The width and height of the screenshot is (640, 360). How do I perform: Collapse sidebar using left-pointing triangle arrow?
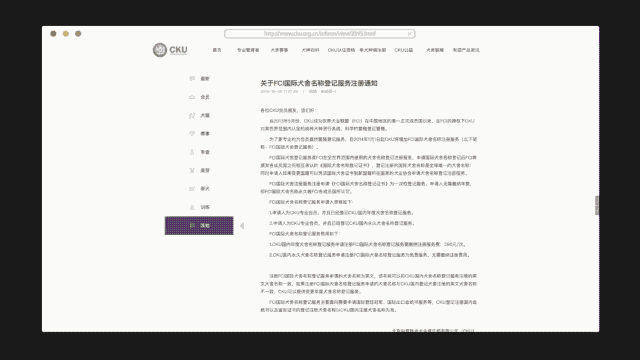pos(242,226)
